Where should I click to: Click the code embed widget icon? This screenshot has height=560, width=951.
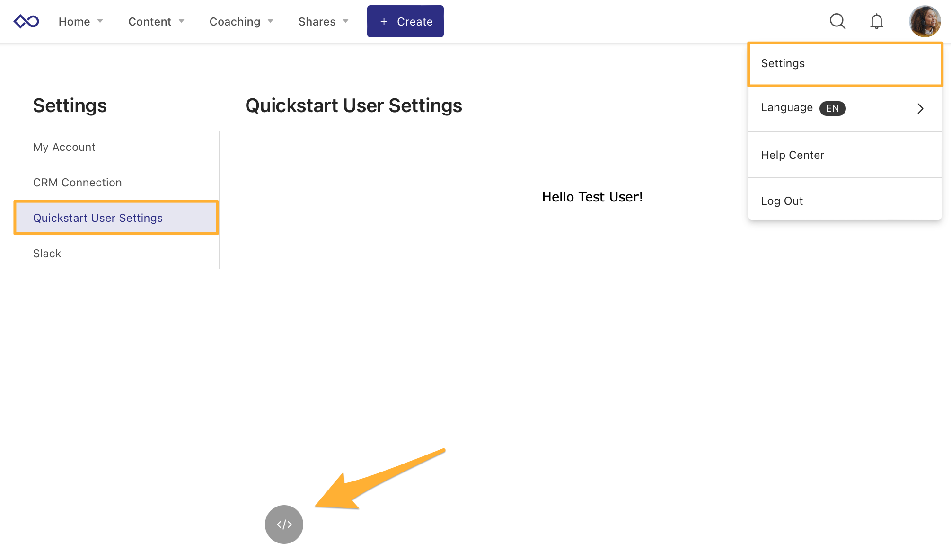(283, 523)
